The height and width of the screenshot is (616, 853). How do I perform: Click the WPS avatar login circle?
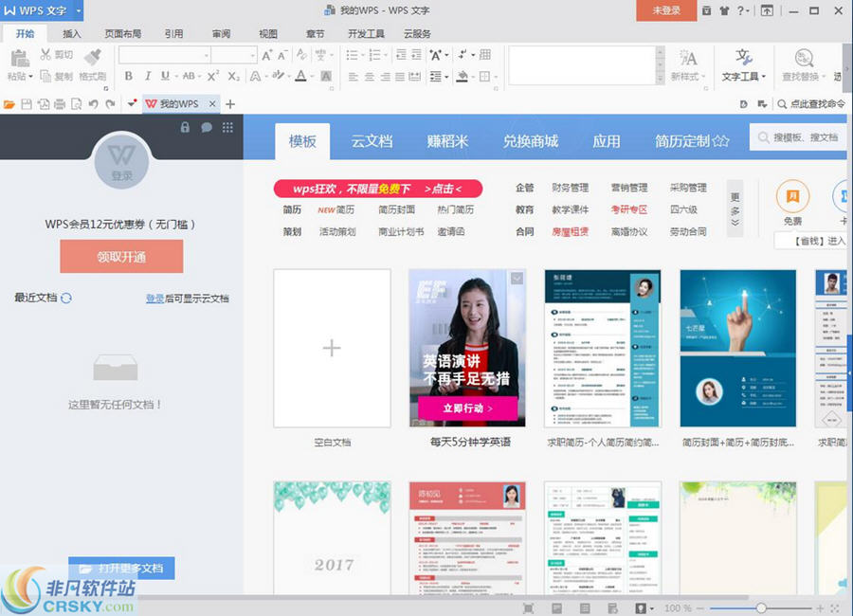[121, 162]
